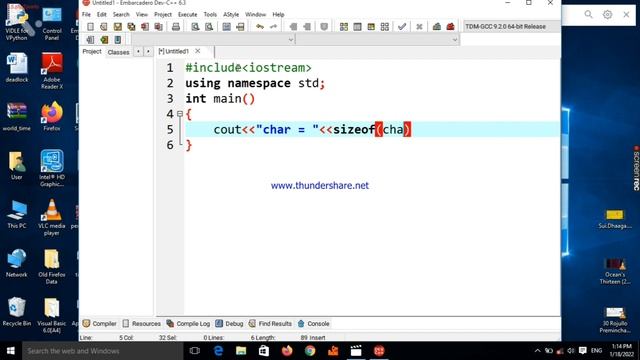
Task: Click the blue bookmark icon in second toolbar row
Action: (118, 40)
